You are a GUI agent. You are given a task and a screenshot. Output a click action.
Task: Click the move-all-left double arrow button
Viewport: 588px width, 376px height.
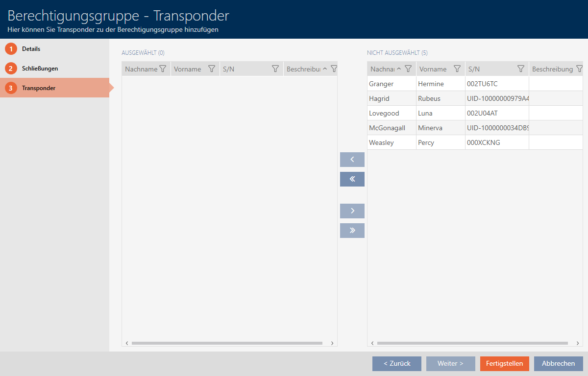click(x=352, y=179)
